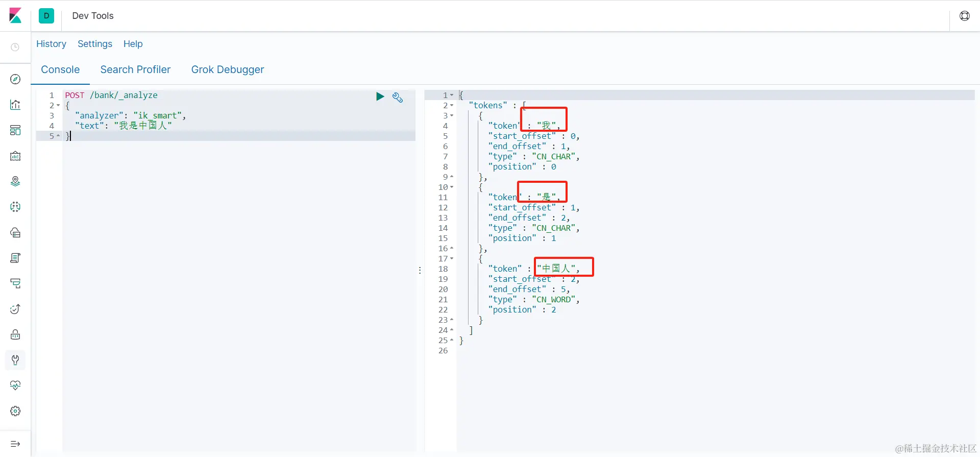Viewport: 980px width, 457px height.
Task: Open request options wrench icon
Action: 398,97
